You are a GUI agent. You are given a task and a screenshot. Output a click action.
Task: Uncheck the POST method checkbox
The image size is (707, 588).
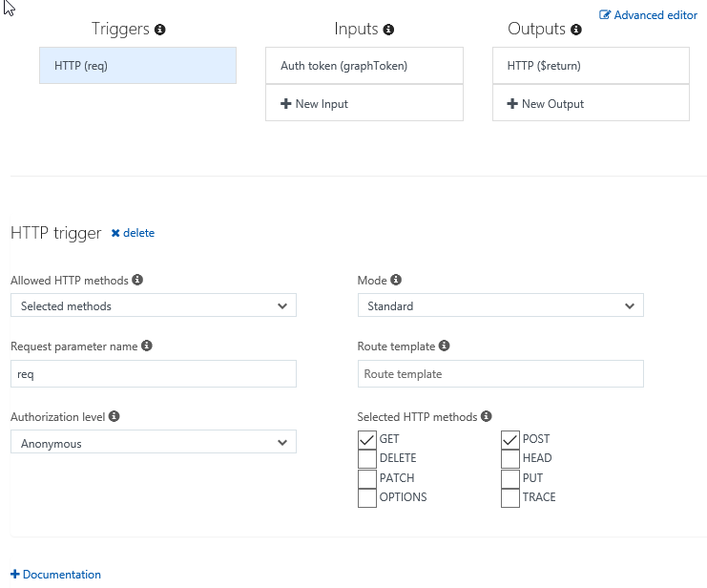pos(510,440)
